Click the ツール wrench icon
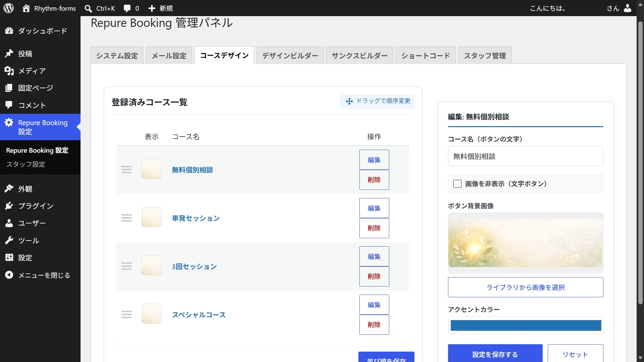644x362 pixels. pos(9,240)
